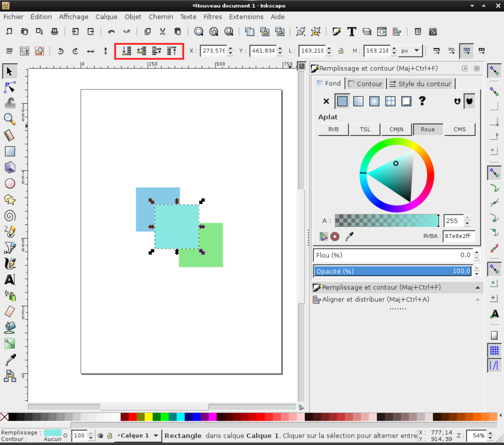Select the color picker (dropper) tool
Viewport: 504px width, 445px height.
[10, 360]
